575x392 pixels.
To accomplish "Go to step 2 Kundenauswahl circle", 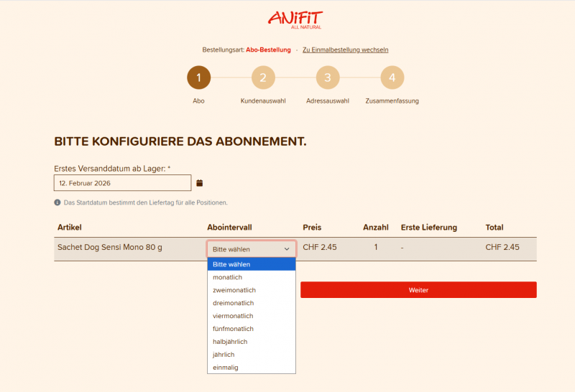I will pos(263,78).
